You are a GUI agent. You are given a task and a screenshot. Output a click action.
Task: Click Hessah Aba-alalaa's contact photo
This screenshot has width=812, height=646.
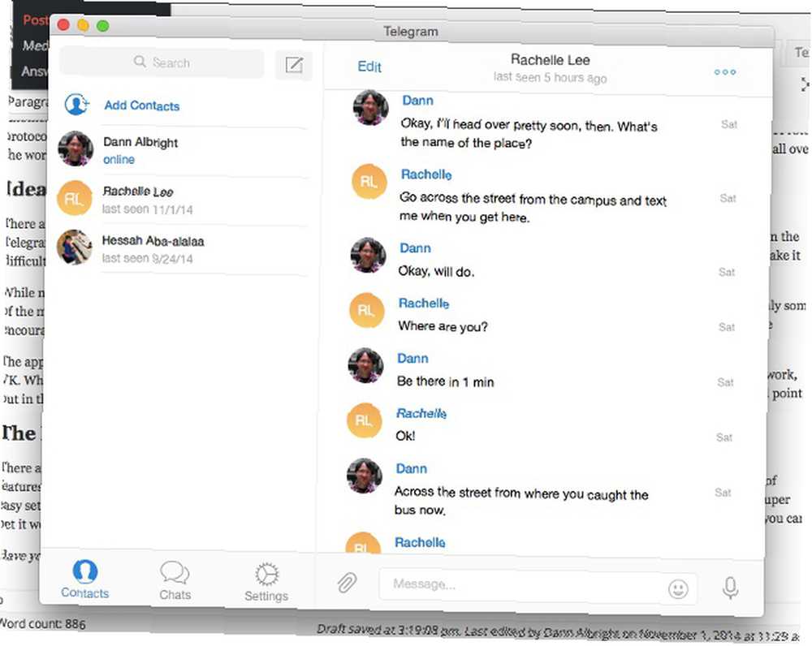tap(74, 247)
